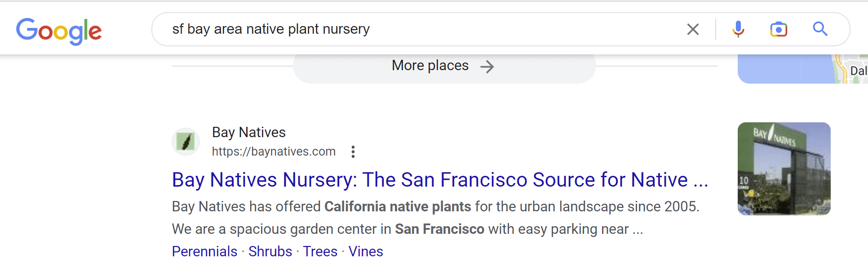Click the https://baynatives.com URL

pyautogui.click(x=274, y=152)
